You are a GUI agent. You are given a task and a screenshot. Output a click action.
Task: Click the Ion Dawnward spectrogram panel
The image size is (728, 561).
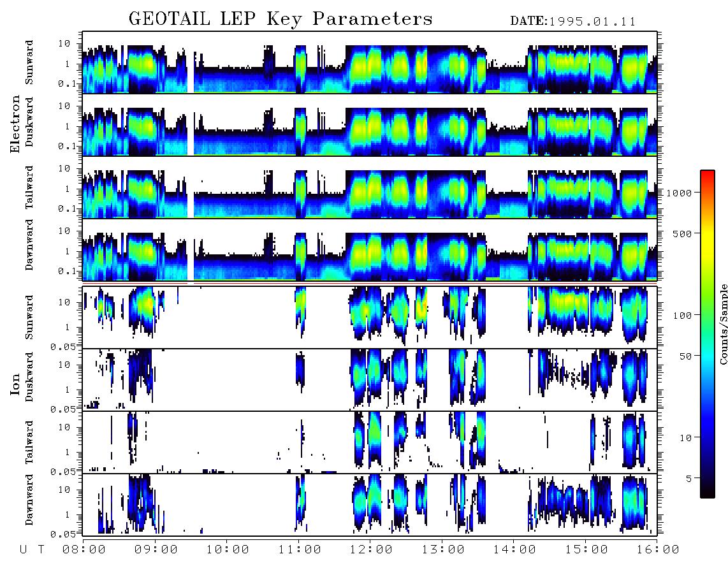click(370, 505)
